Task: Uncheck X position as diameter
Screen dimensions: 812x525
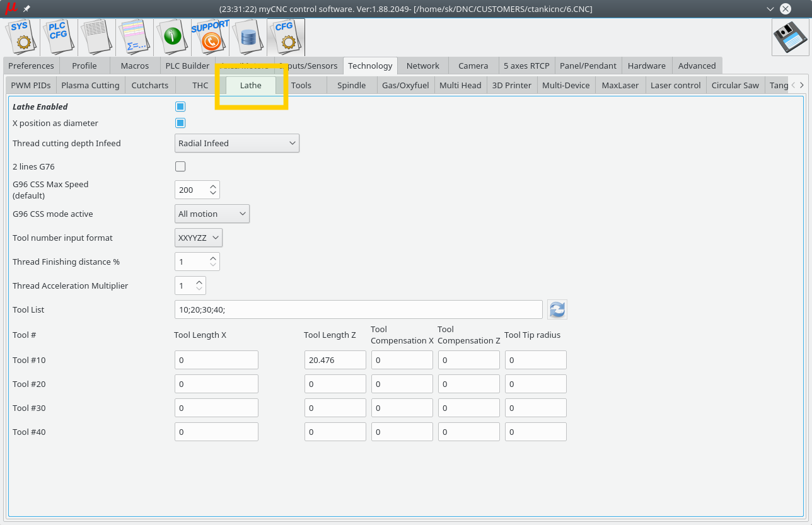Action: [180, 123]
